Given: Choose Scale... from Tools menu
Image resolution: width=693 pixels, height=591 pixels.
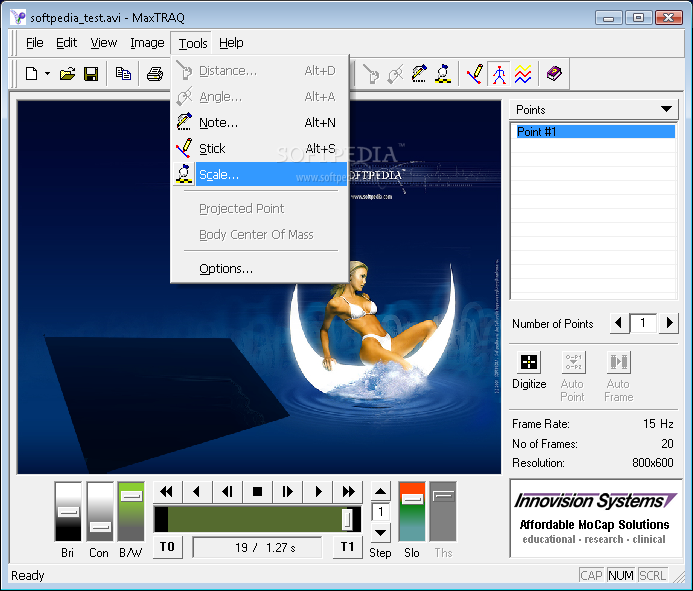Looking at the screenshot, I should pos(260,175).
